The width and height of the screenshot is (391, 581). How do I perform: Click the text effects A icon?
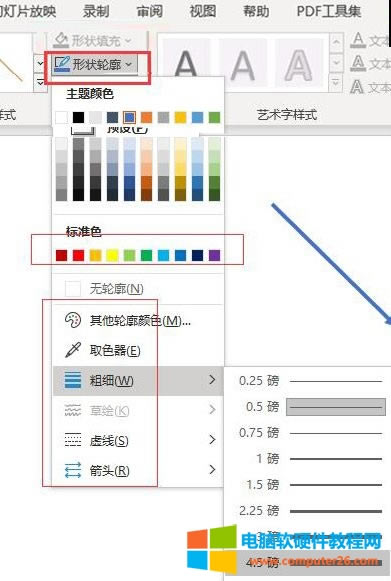coord(357,86)
